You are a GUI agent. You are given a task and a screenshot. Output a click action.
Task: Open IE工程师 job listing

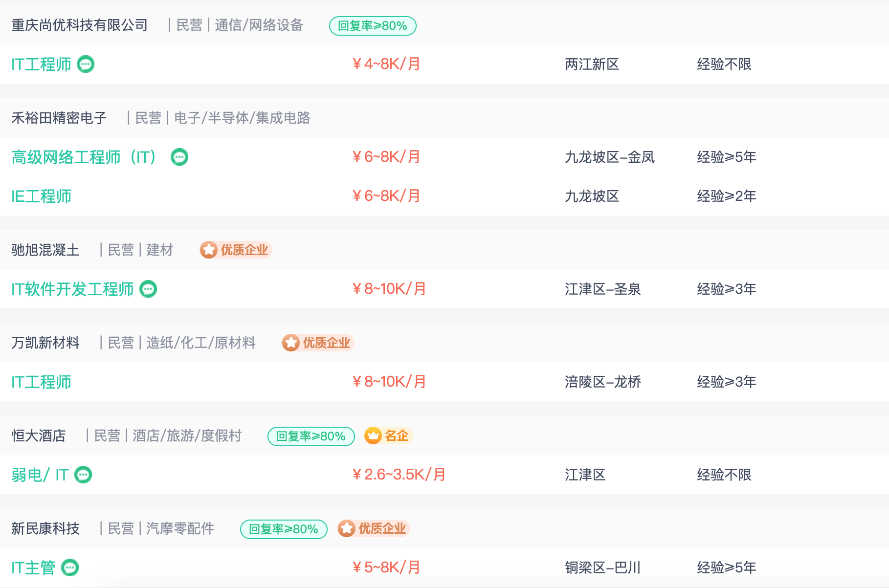click(42, 196)
